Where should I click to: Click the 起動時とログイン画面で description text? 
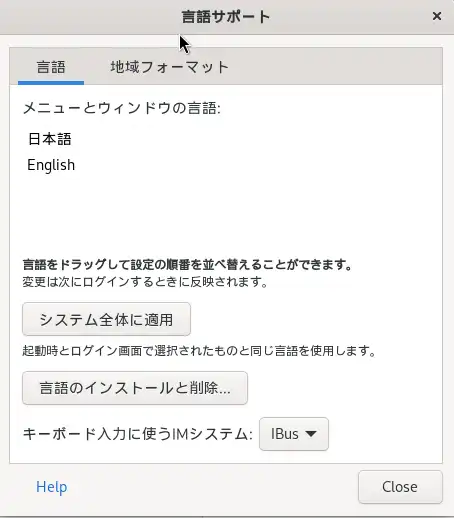(x=199, y=351)
